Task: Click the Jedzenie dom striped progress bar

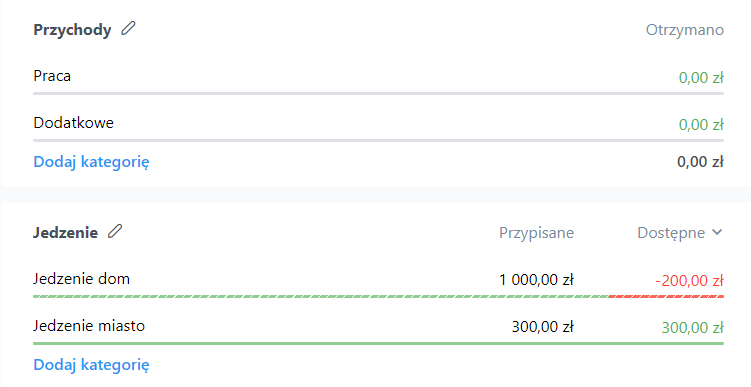Action: (x=378, y=296)
